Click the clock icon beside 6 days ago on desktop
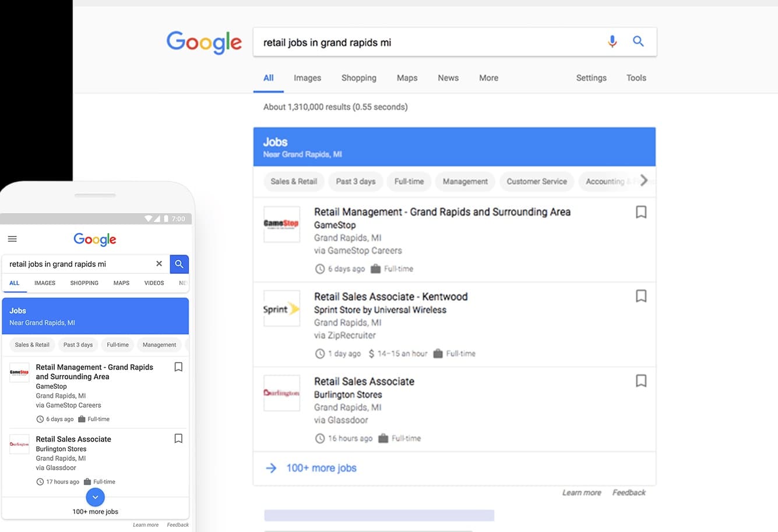 (x=320, y=269)
